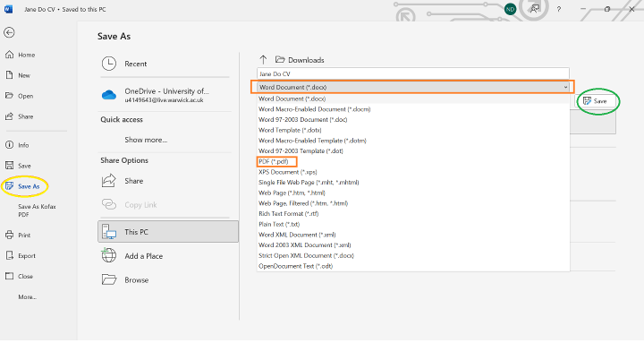This screenshot has height=343, width=644.
Task: Select Word 97-2003 Template (*.dot)
Action: [301, 151]
